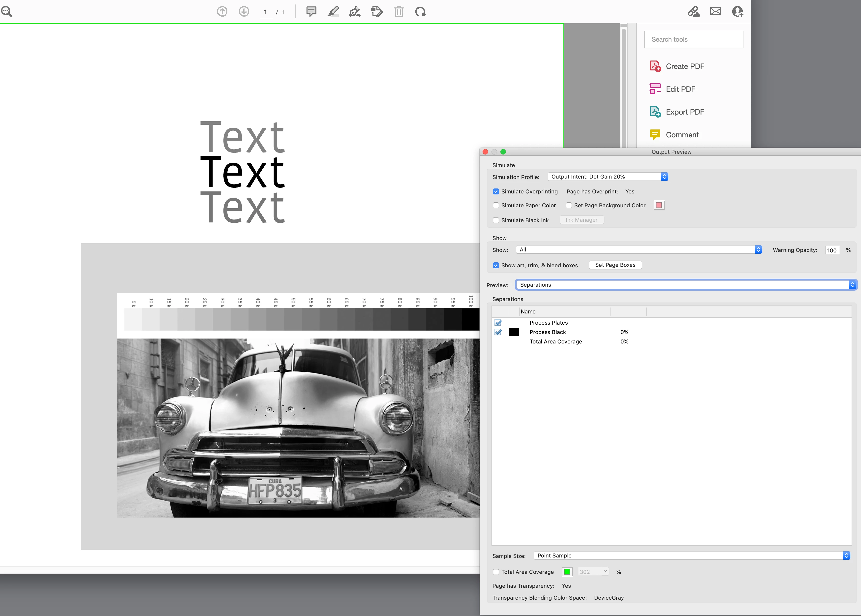Image resolution: width=861 pixels, height=616 pixels.
Task: Click the page background color swatch
Action: coord(659,206)
